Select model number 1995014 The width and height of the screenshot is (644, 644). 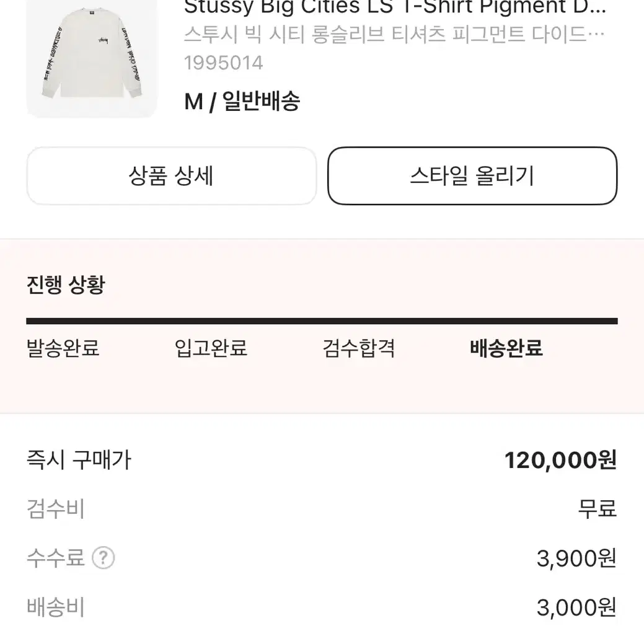[x=223, y=63]
